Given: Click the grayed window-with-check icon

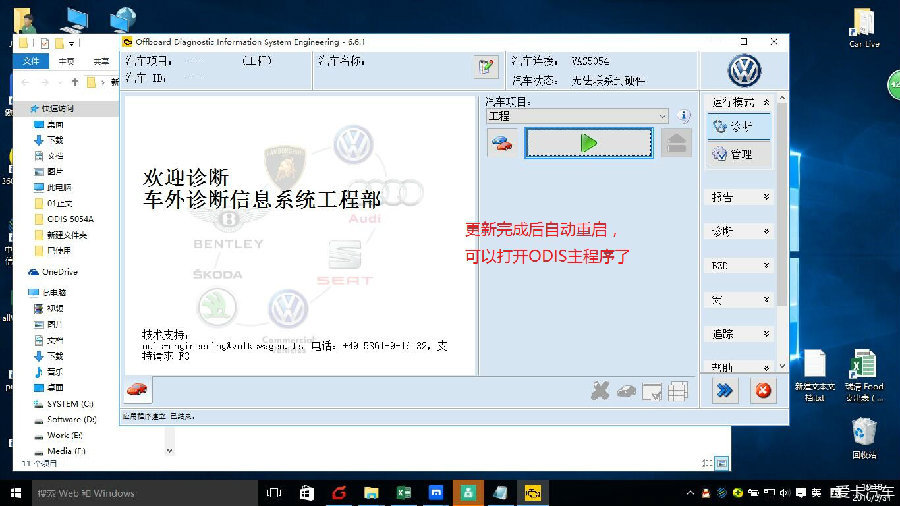Looking at the screenshot, I should pos(652,392).
